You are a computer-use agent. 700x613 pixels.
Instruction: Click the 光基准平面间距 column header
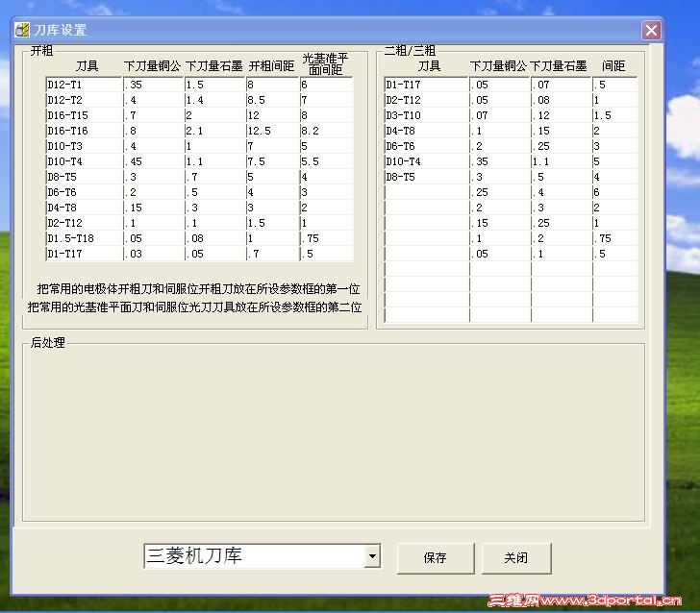pos(325,63)
